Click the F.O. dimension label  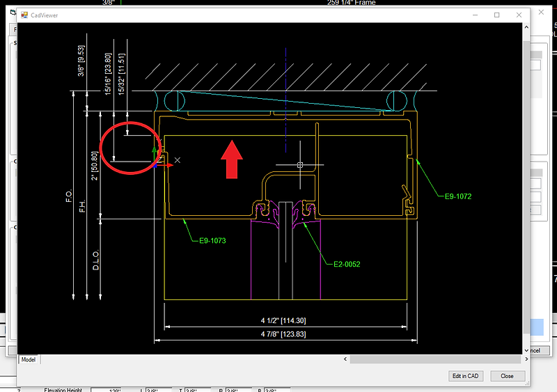click(x=69, y=196)
